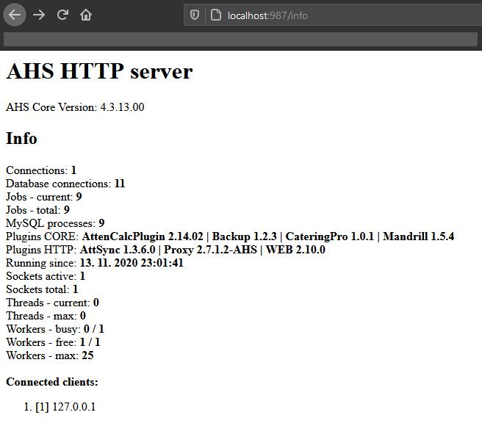Image resolution: width=482 pixels, height=448 pixels.
Task: Click the AHS Core Version 4.3.13.00 text
Action: tap(75, 107)
